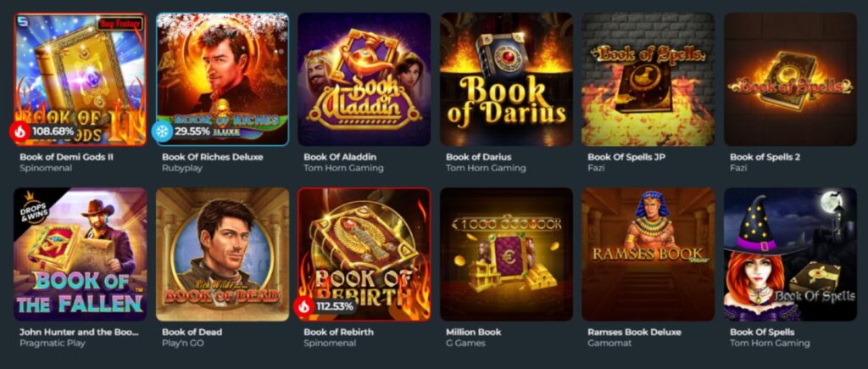Open the Million Book game thumbnail

click(x=507, y=254)
